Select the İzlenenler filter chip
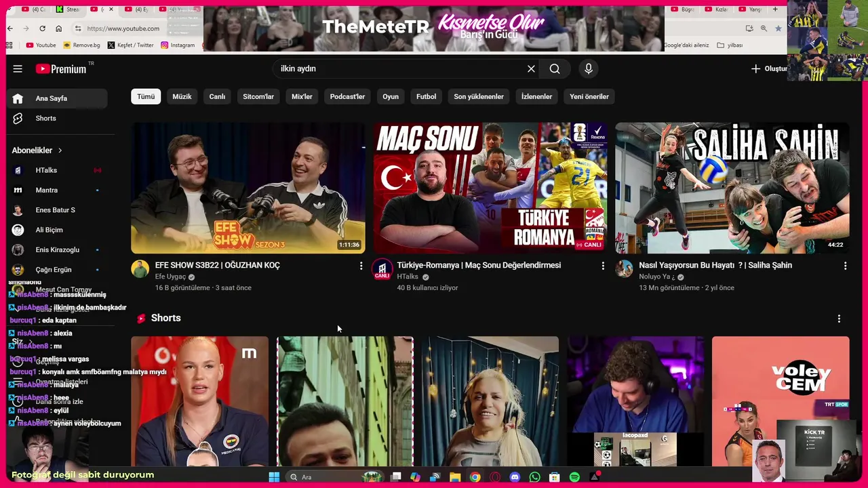 (x=536, y=96)
